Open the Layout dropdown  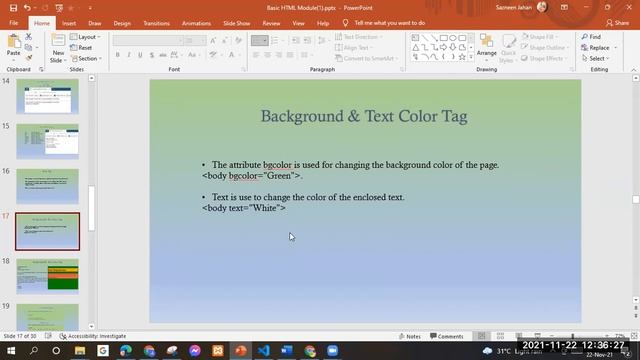click(85, 37)
